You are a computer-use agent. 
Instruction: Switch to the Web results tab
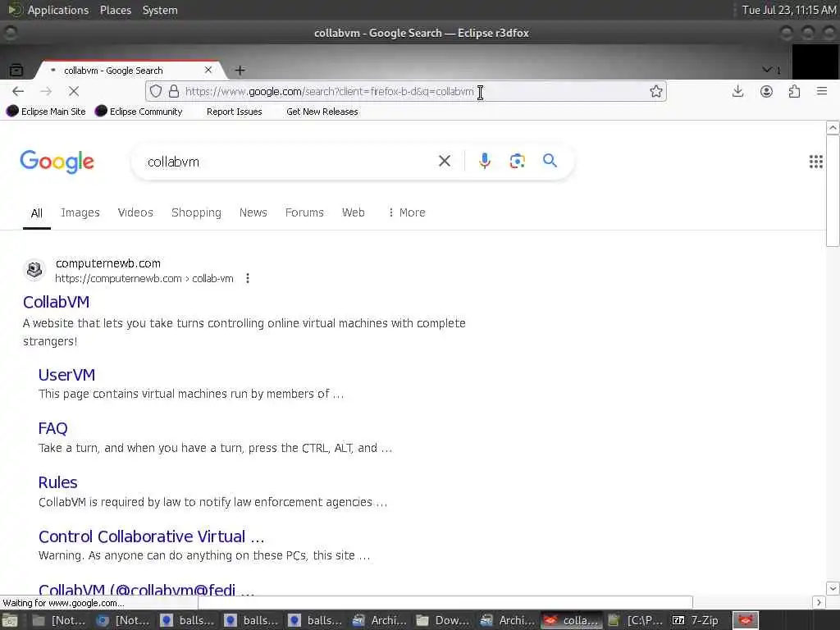[353, 212]
